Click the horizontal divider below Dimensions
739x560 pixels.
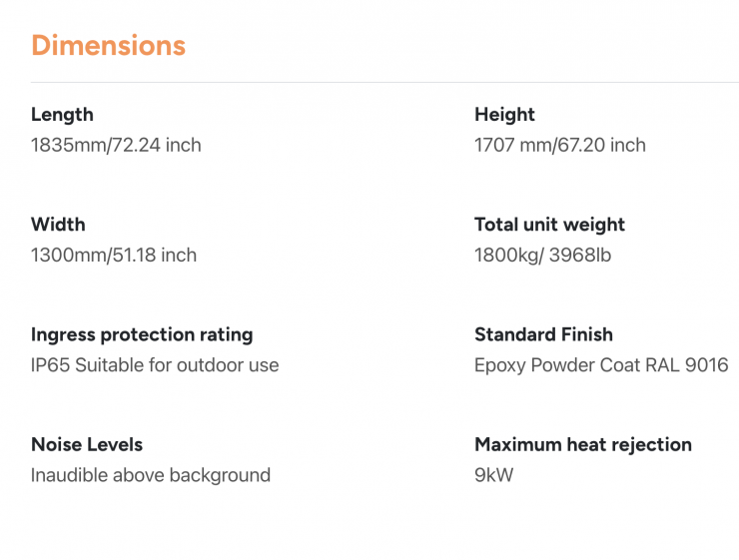tap(384, 82)
